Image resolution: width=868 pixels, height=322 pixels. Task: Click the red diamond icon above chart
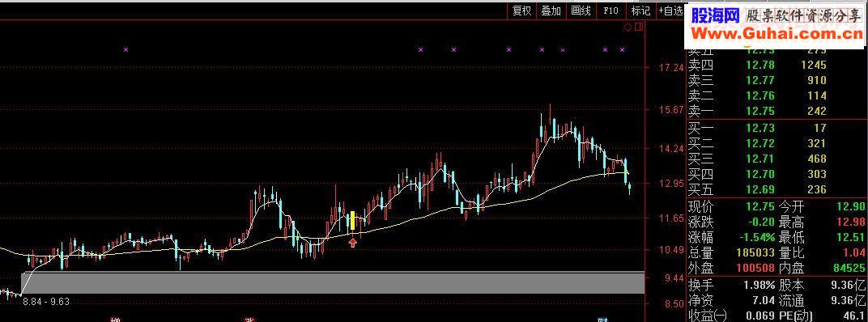coord(628,27)
